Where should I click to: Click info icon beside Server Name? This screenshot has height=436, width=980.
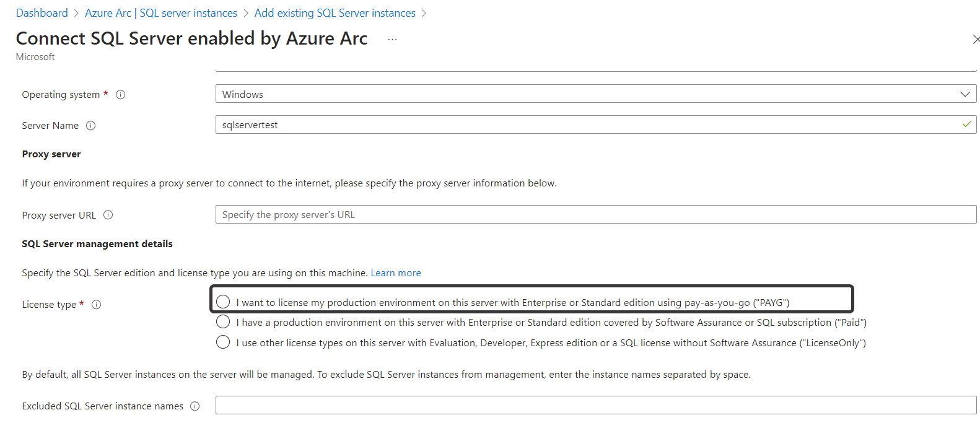[x=90, y=126]
